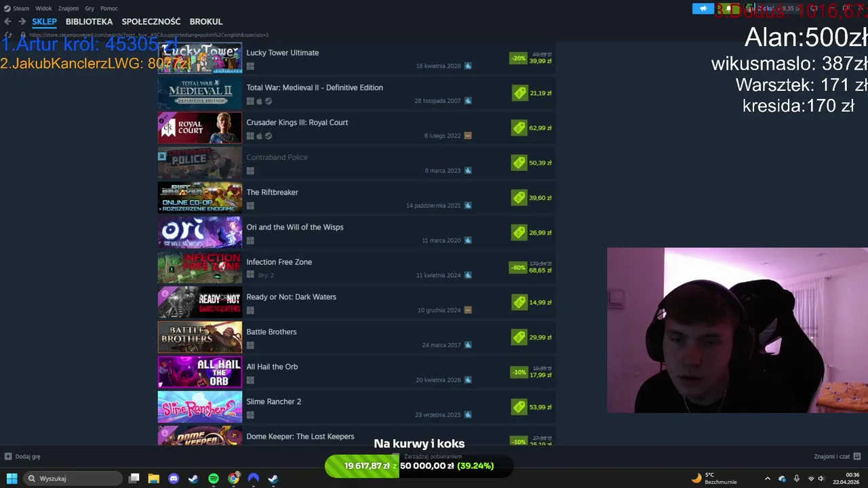
Task: Click the Steam Deck compatibility icon for Ori and the Will of the Wisps
Action: click(x=468, y=241)
